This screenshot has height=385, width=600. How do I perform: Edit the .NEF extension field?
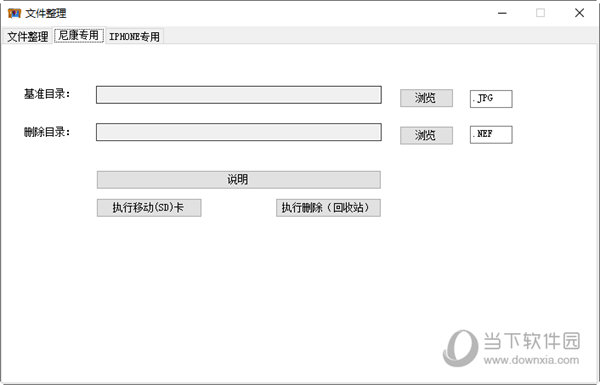coord(491,135)
